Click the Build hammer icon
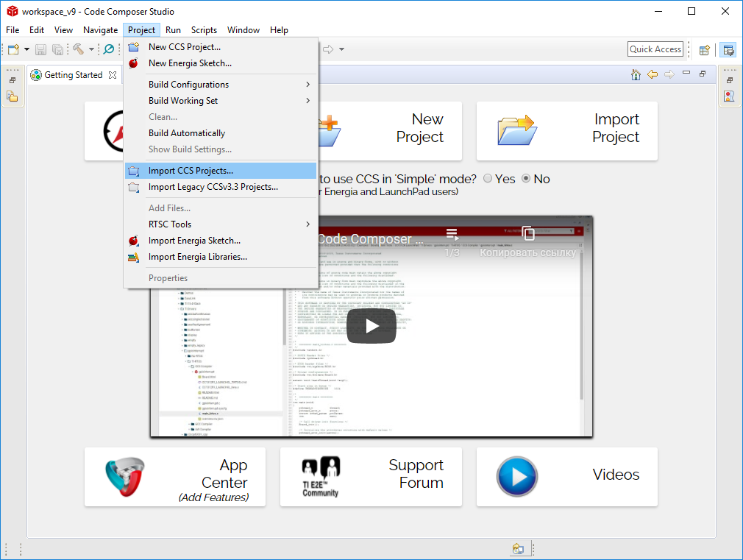This screenshot has height=560, width=743. [78, 49]
